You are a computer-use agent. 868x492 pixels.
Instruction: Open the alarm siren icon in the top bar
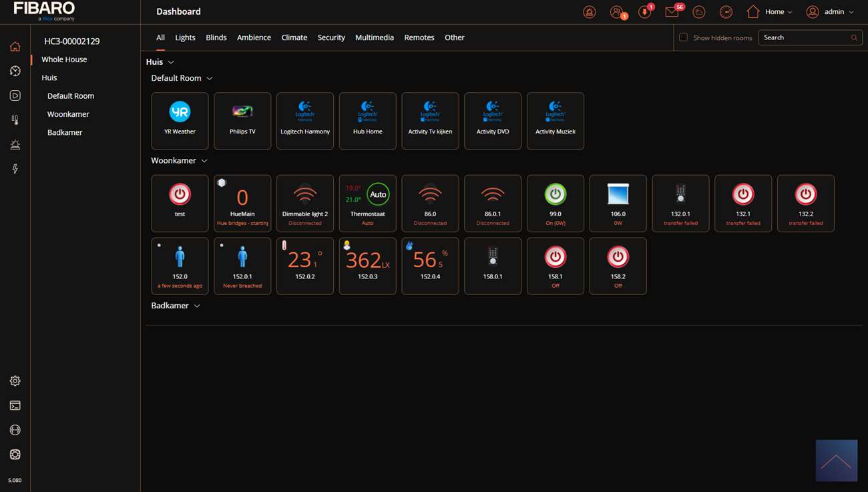point(589,12)
